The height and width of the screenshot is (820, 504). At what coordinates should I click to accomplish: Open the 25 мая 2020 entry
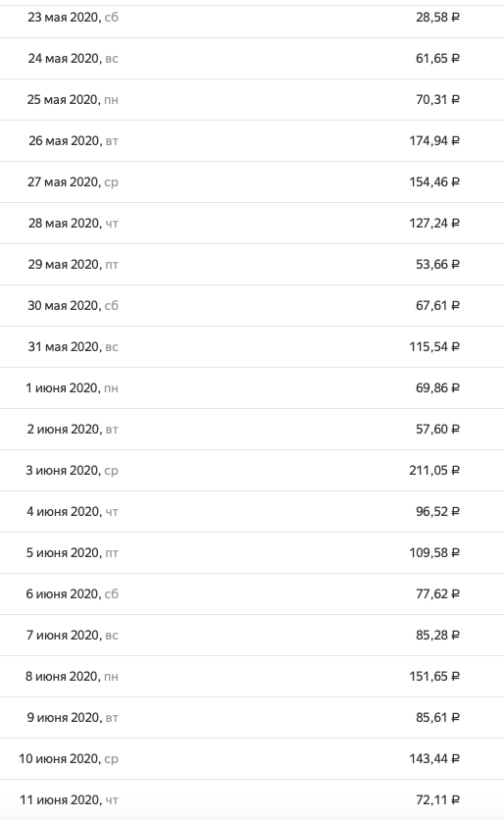click(252, 100)
